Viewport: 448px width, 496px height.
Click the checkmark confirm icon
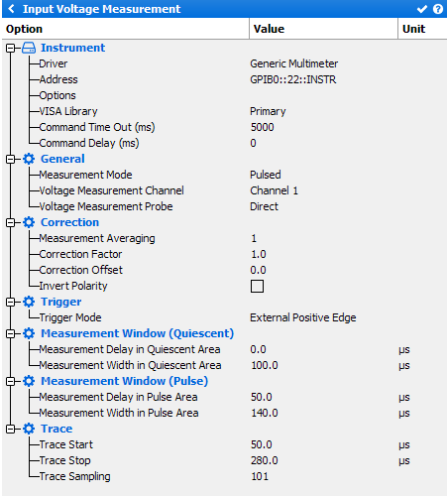point(422,9)
